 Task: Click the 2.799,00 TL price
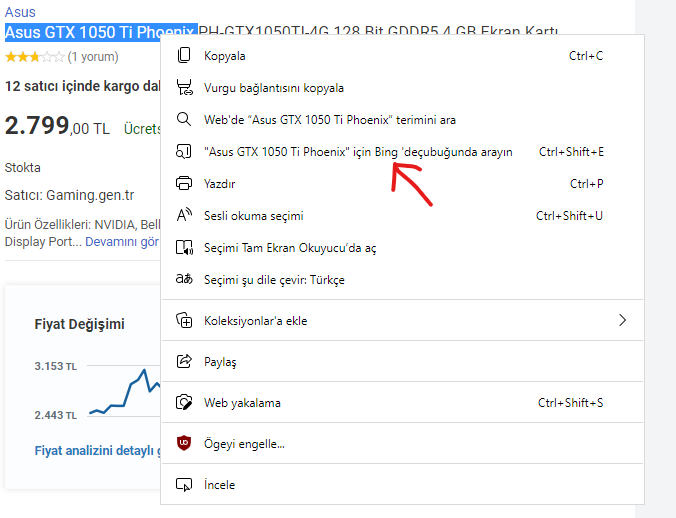click(57, 126)
